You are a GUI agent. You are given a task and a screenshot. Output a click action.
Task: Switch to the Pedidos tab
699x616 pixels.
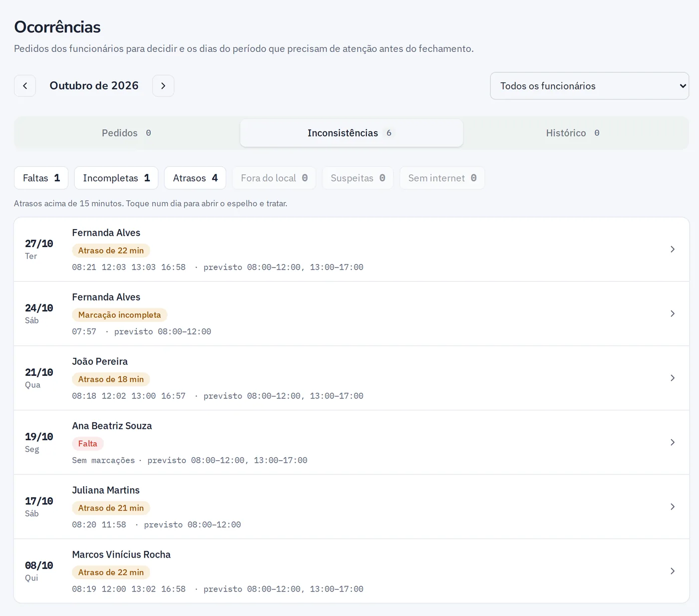click(x=127, y=133)
